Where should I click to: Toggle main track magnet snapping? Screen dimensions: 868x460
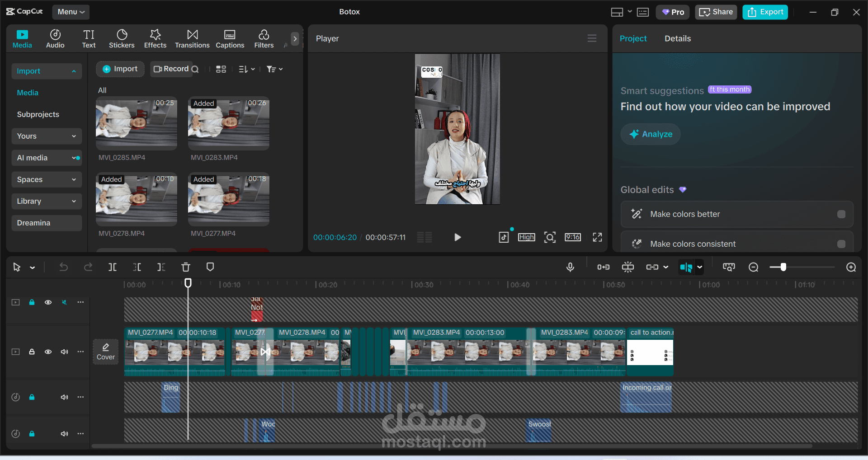pos(603,267)
